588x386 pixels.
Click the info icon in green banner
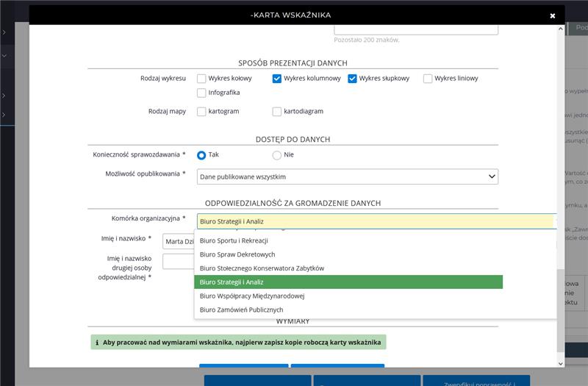[x=97, y=343]
